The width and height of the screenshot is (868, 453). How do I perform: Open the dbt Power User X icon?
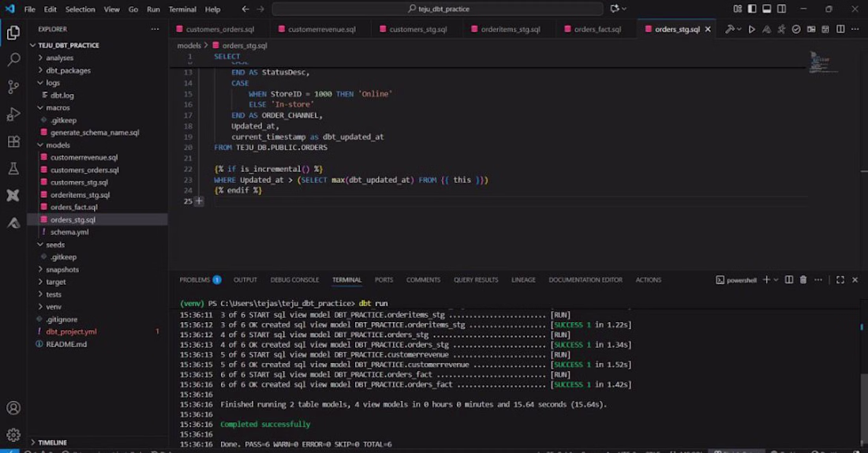coord(13,196)
